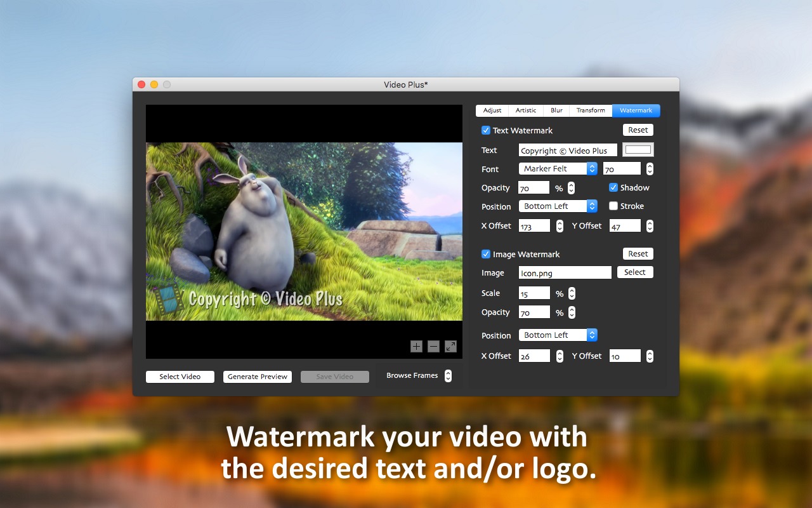Step up the Browse Frames counter
The width and height of the screenshot is (812, 508).
449,373
